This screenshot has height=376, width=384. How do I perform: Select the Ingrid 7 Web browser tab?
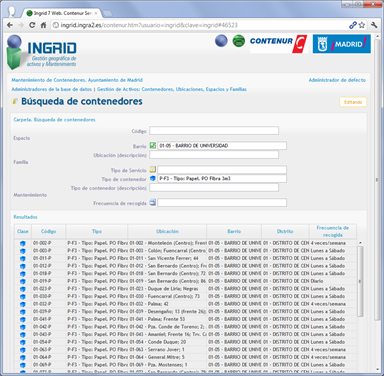[62, 13]
